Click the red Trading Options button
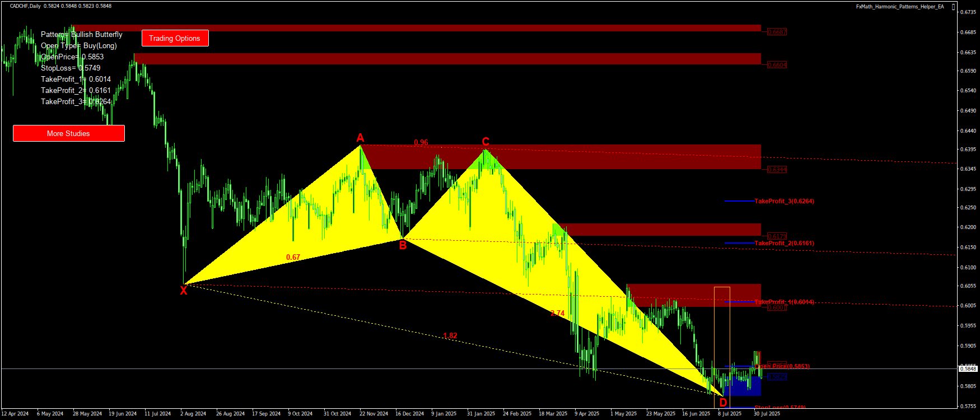 point(175,38)
